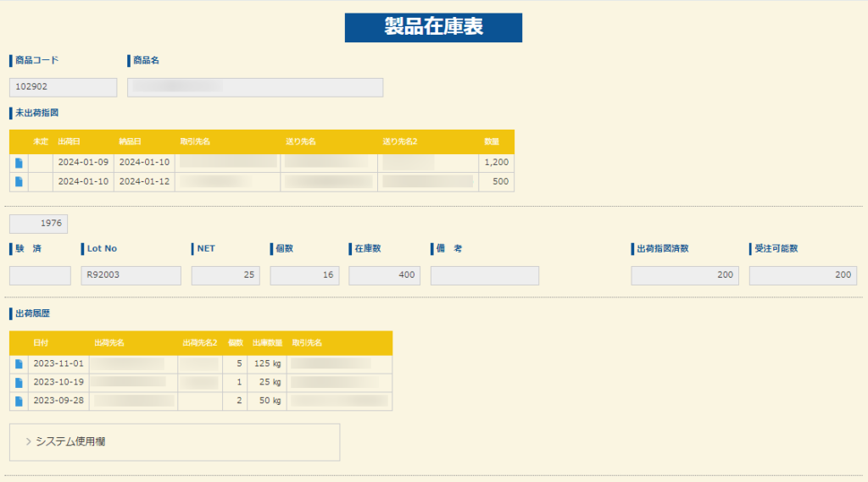
Task: Select the 125 kg 出庫数量 cell
Action: coord(266,364)
